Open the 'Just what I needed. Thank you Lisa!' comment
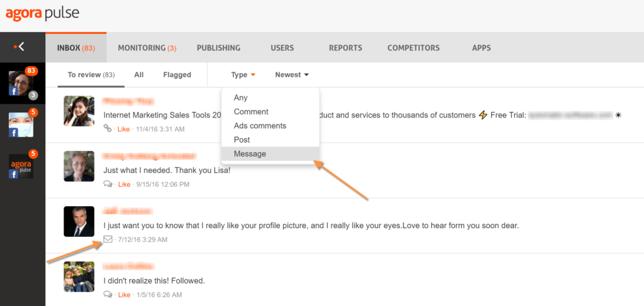 pos(167,170)
